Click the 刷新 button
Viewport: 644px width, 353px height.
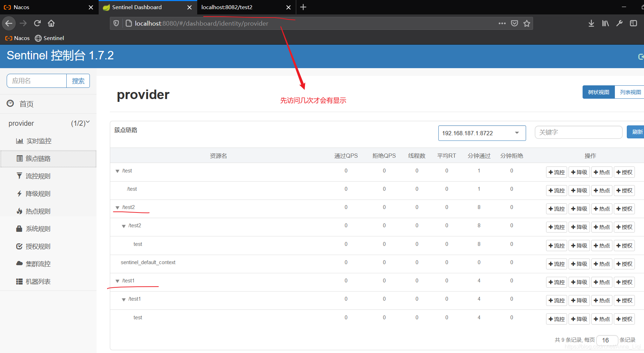(x=636, y=132)
